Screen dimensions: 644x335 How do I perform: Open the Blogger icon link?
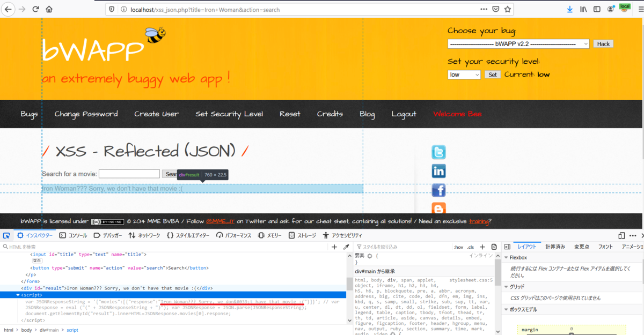click(x=438, y=208)
